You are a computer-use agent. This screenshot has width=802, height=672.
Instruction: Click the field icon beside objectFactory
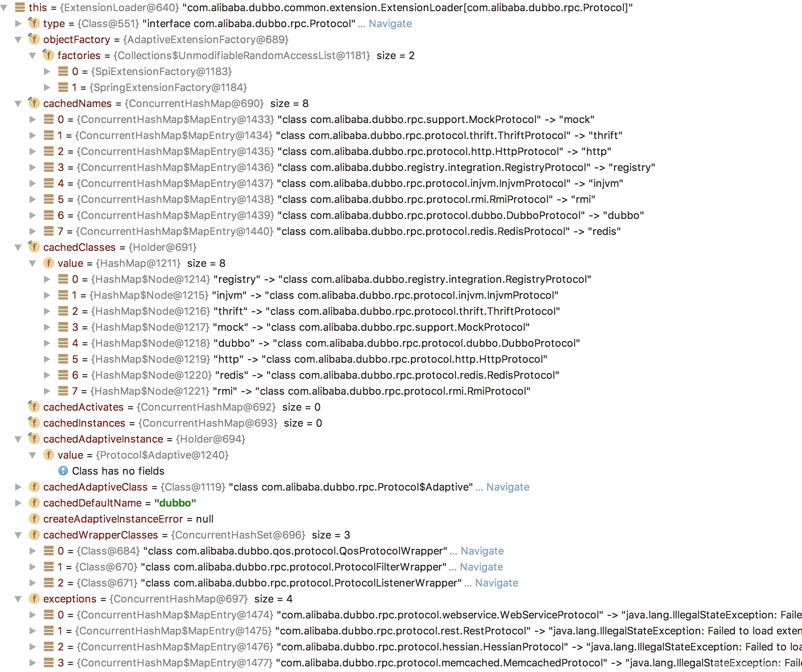34,40
